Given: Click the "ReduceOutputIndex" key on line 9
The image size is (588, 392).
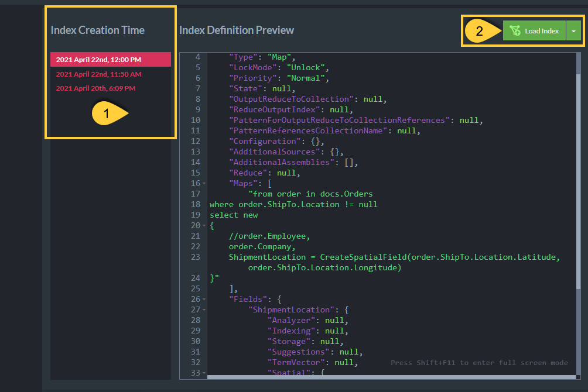Looking at the screenshot, I should 275,109.
